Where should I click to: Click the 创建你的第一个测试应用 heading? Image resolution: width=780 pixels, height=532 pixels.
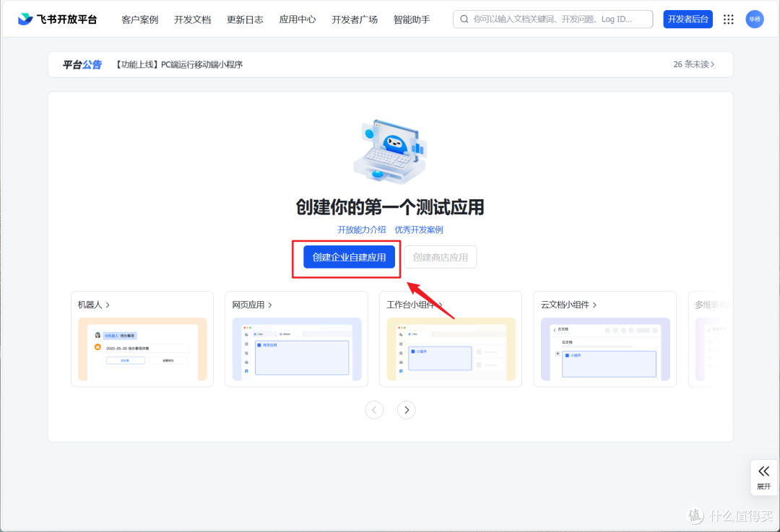coord(390,207)
